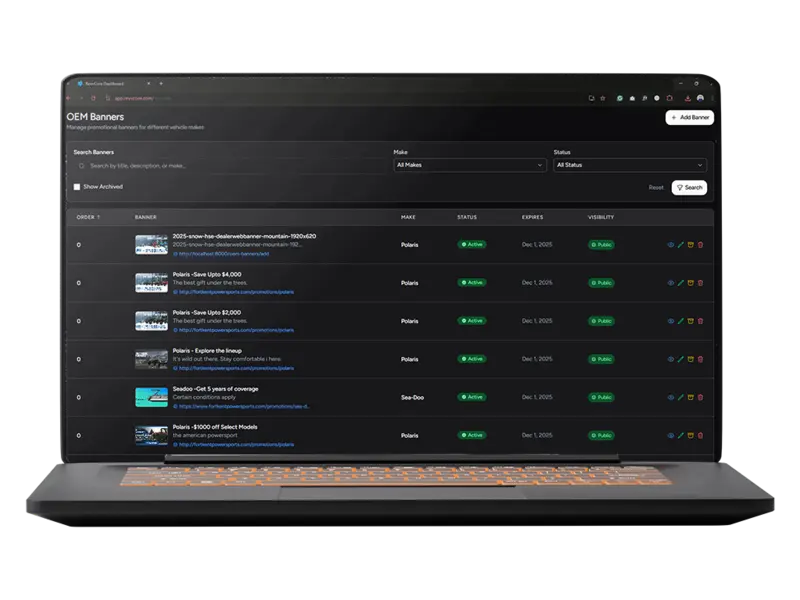
Task: Open the browser profile avatar icon
Action: 700,98
